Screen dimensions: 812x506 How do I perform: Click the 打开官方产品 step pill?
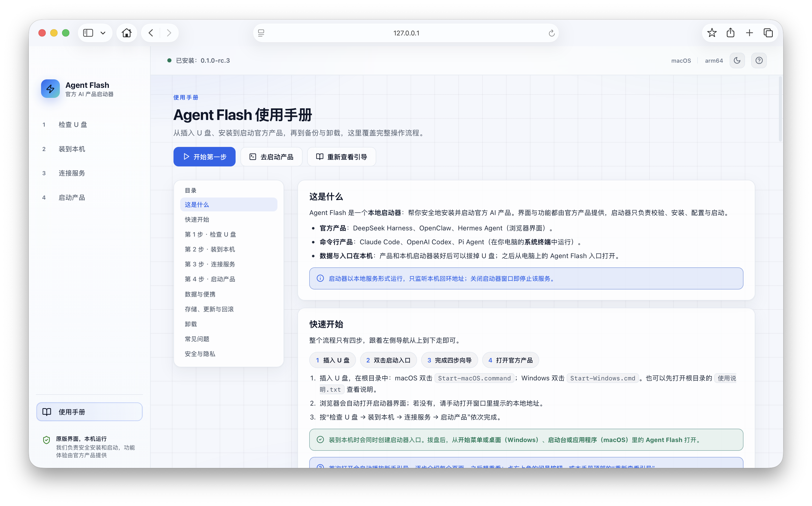click(510, 360)
